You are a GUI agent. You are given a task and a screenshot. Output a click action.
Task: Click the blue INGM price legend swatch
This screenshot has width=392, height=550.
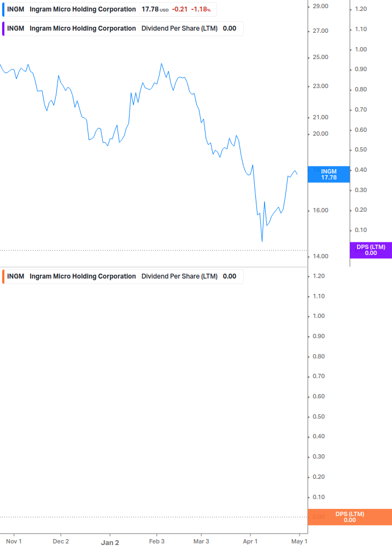3,9
